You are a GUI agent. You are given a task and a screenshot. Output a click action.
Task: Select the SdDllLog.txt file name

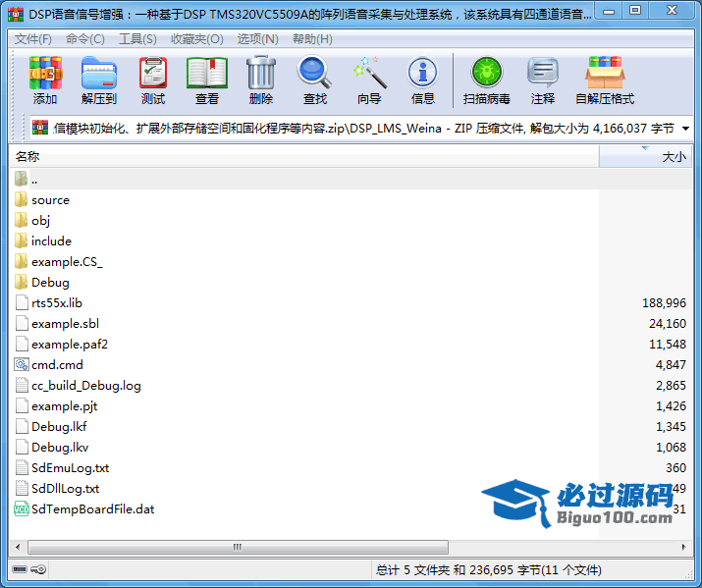click(x=66, y=488)
